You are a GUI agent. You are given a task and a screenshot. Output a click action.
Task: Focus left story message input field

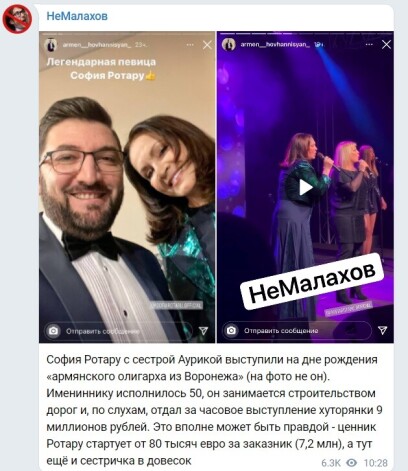(x=119, y=331)
